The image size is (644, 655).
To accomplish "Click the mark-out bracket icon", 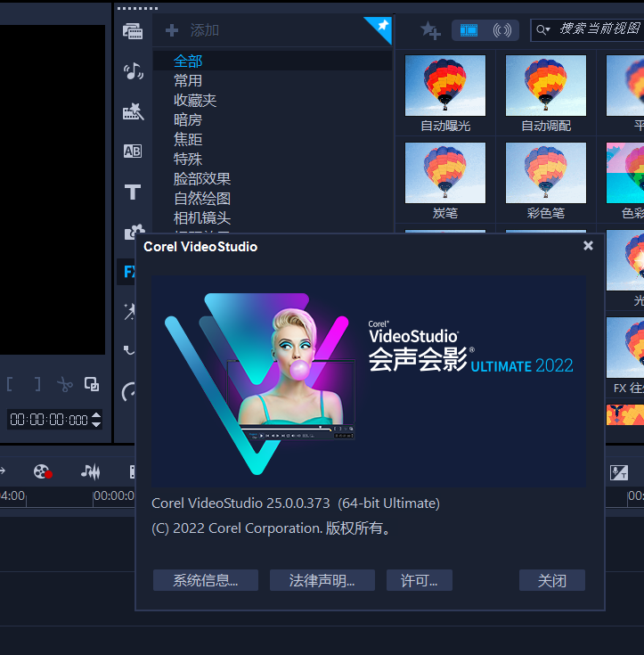I will (37, 384).
